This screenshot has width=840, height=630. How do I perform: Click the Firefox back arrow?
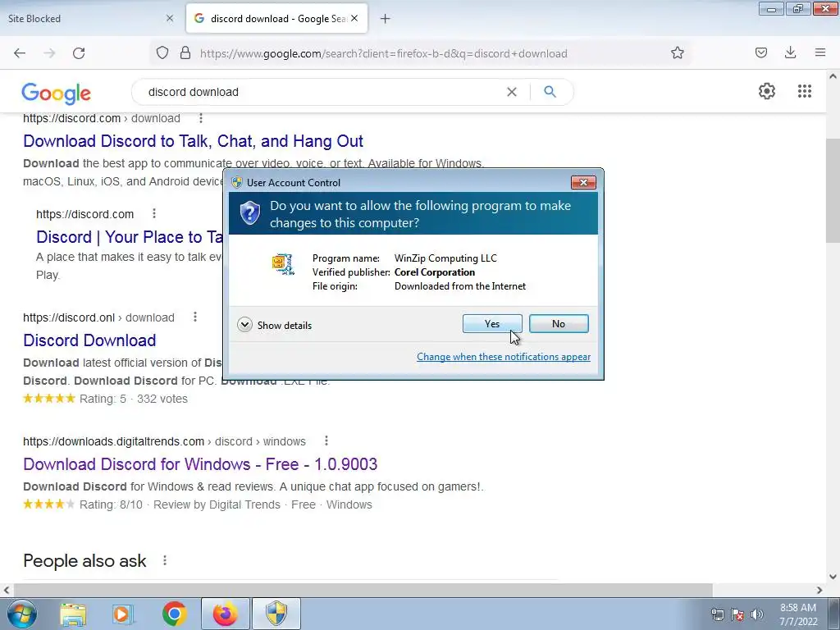20,53
